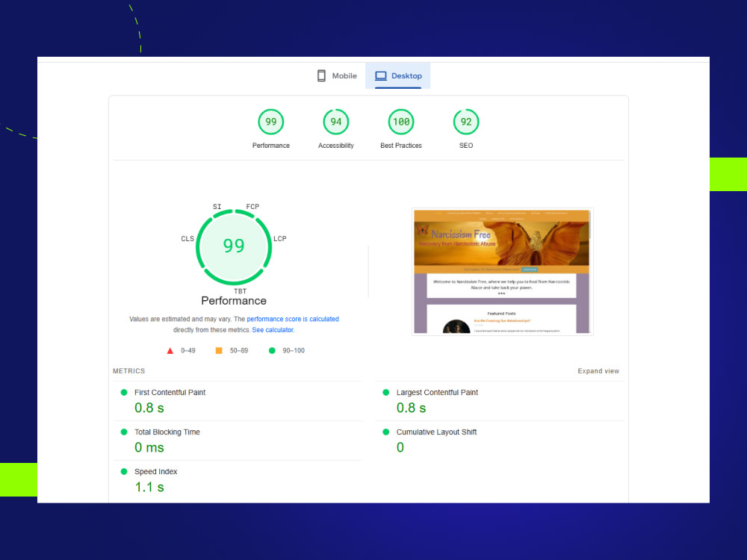Click the TBT label on the gauge
This screenshot has width=747, height=560.
pyautogui.click(x=240, y=291)
